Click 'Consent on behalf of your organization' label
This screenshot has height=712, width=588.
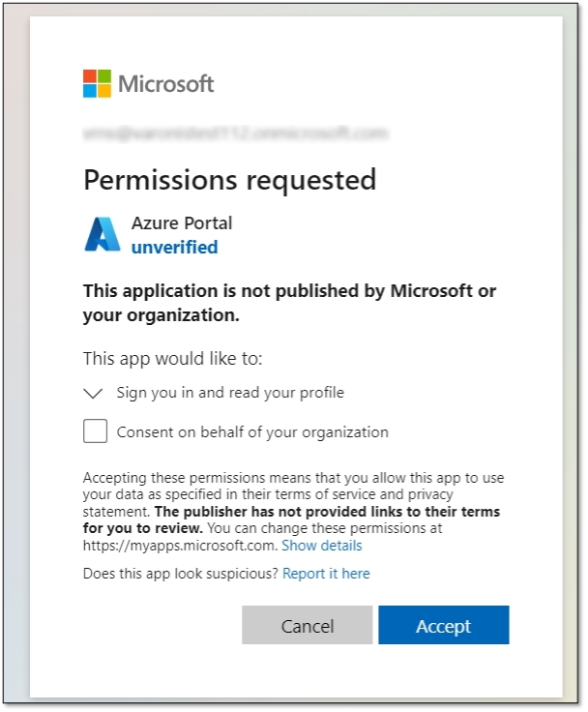[252, 432]
